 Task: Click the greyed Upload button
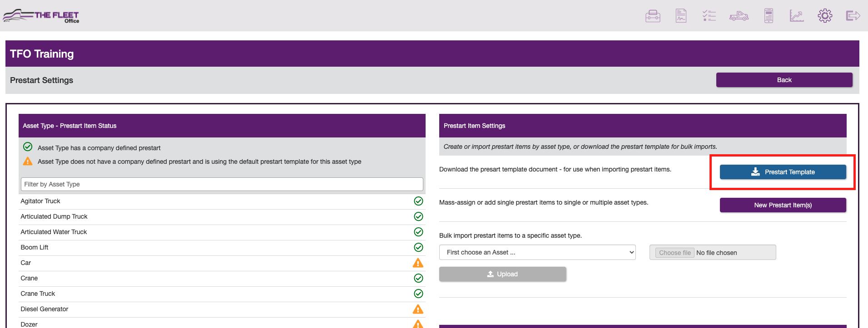click(502, 274)
